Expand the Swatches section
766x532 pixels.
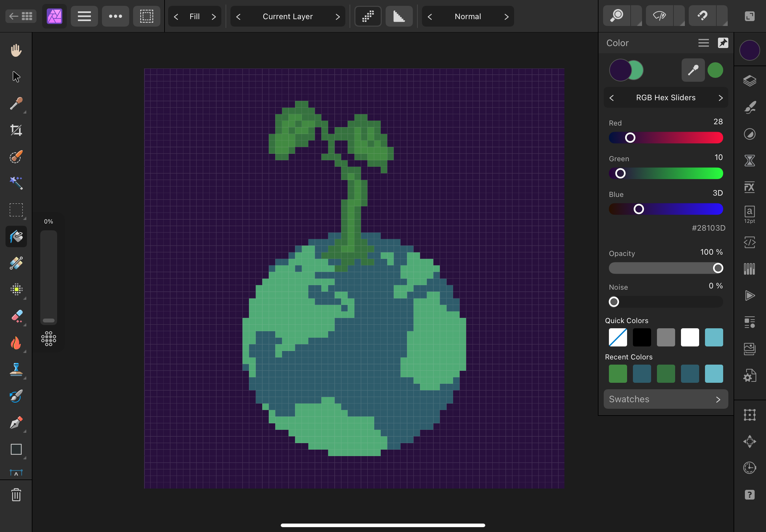718,399
